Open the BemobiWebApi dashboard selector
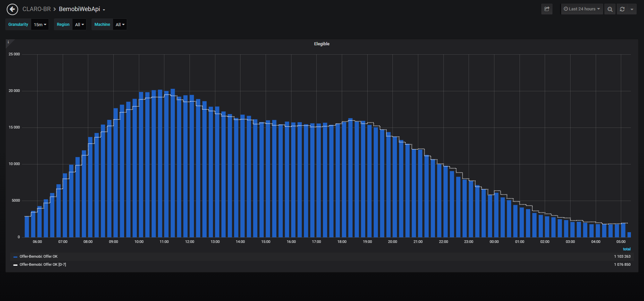644x301 pixels. (x=82, y=9)
